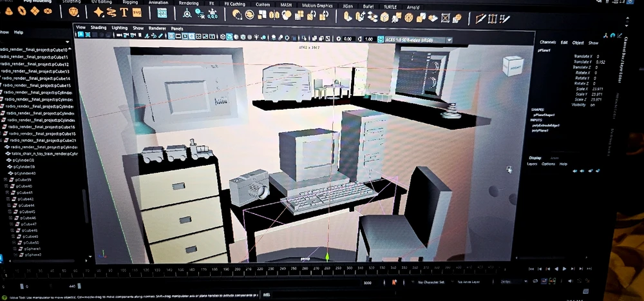
Task: Click the freeze transformations 0,0,0 icon
Action: pyautogui.click(x=212, y=14)
